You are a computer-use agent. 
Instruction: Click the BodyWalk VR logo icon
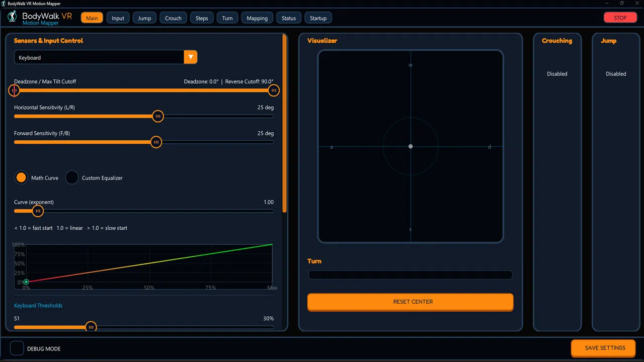point(13,18)
